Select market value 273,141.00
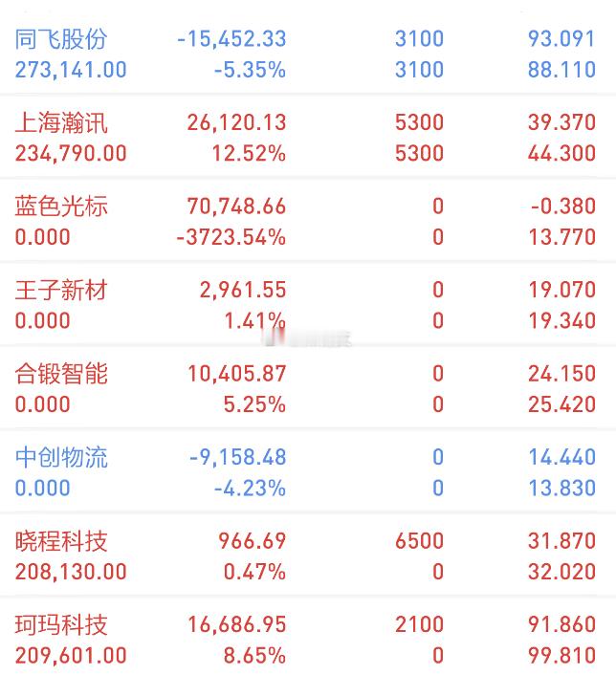The width and height of the screenshot is (616, 675). (71, 70)
